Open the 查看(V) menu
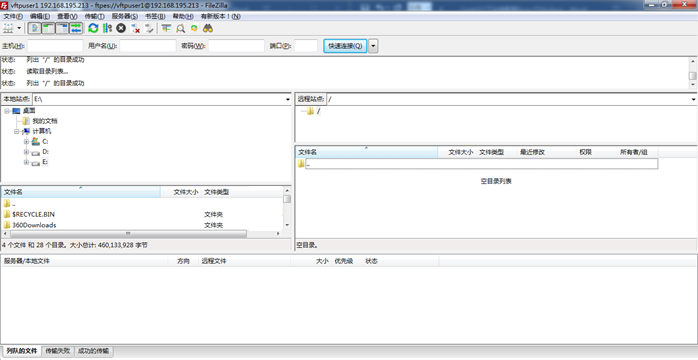Viewport: 698px width, 360px height. pos(67,16)
